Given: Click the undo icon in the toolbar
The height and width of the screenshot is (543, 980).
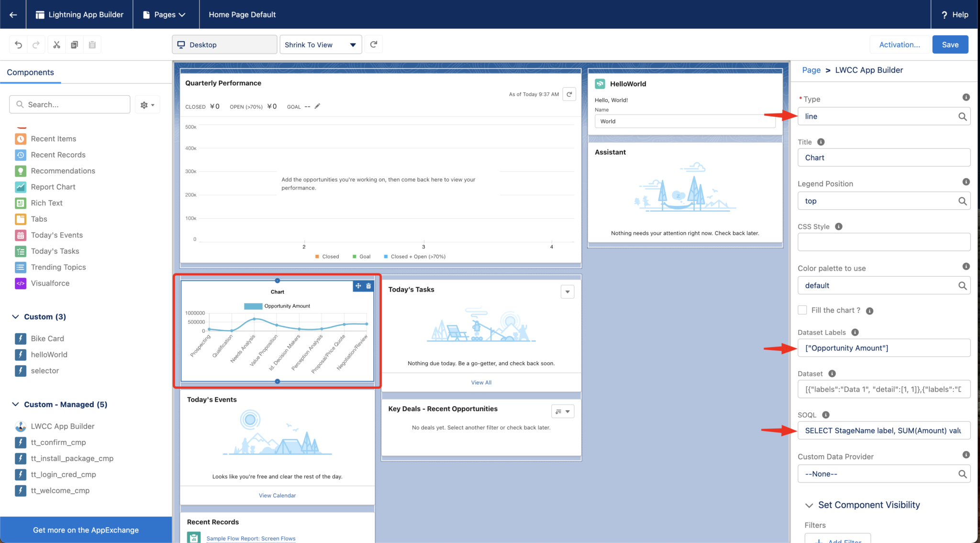Looking at the screenshot, I should pyautogui.click(x=18, y=44).
